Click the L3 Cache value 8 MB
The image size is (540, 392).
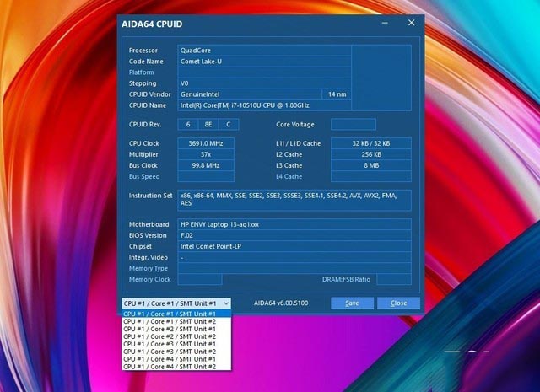pyautogui.click(x=371, y=165)
